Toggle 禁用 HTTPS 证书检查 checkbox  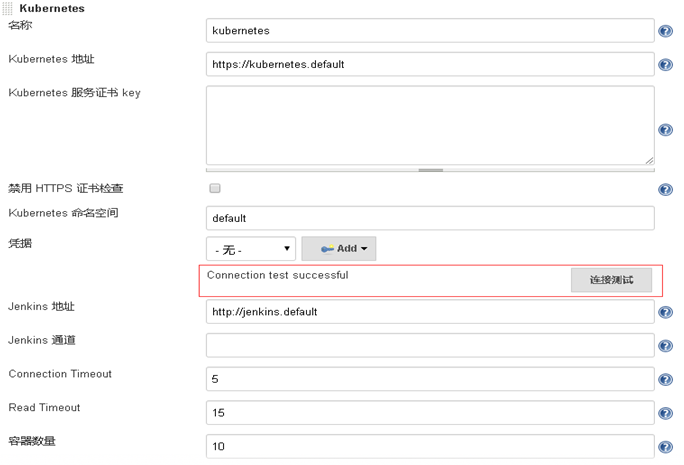click(x=215, y=188)
